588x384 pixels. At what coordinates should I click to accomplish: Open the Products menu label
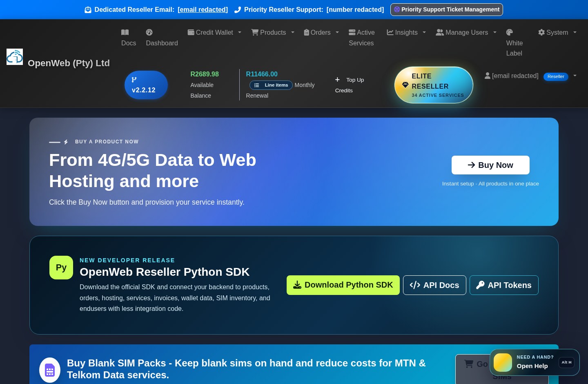pos(273,32)
